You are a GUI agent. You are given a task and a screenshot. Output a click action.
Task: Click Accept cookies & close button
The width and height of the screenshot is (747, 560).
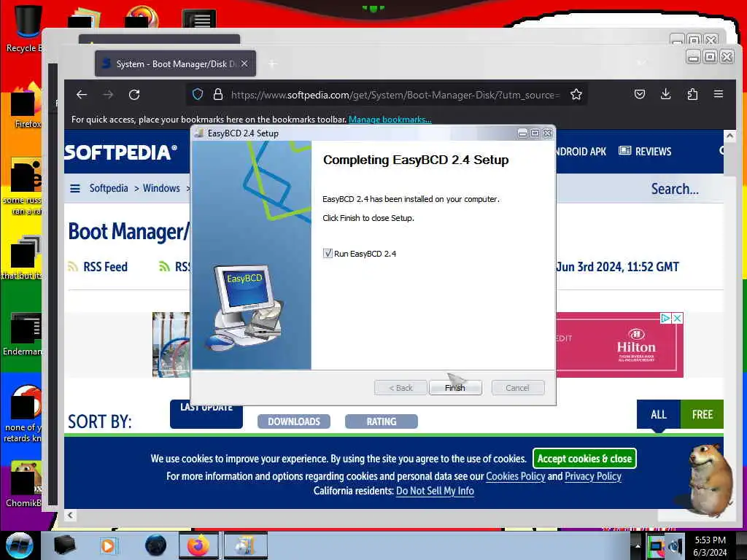pyautogui.click(x=584, y=459)
